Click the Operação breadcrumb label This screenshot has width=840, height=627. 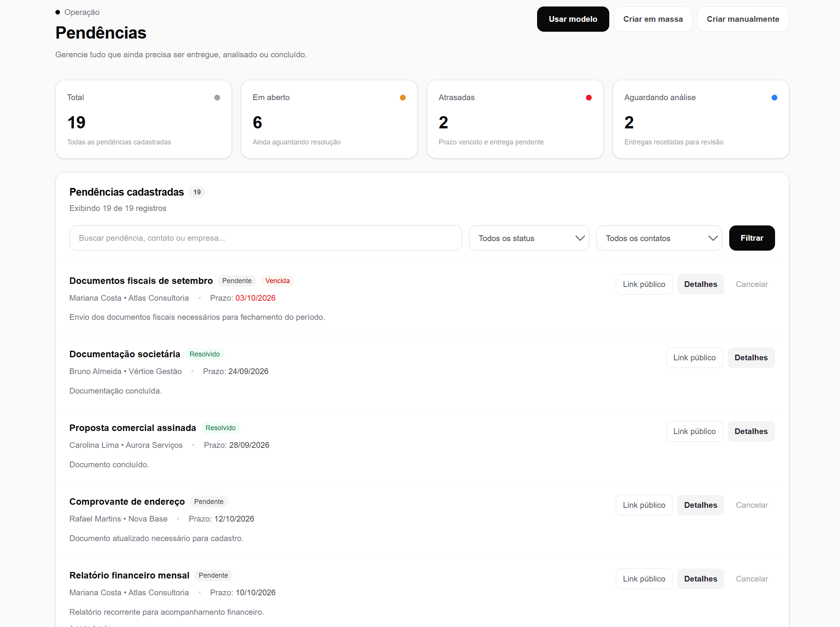(82, 12)
